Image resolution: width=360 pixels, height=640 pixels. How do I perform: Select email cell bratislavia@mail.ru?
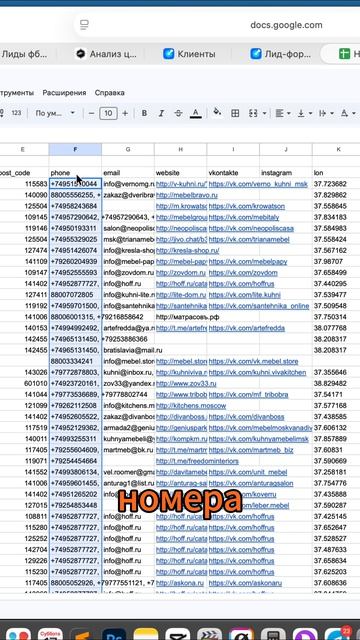(132, 350)
